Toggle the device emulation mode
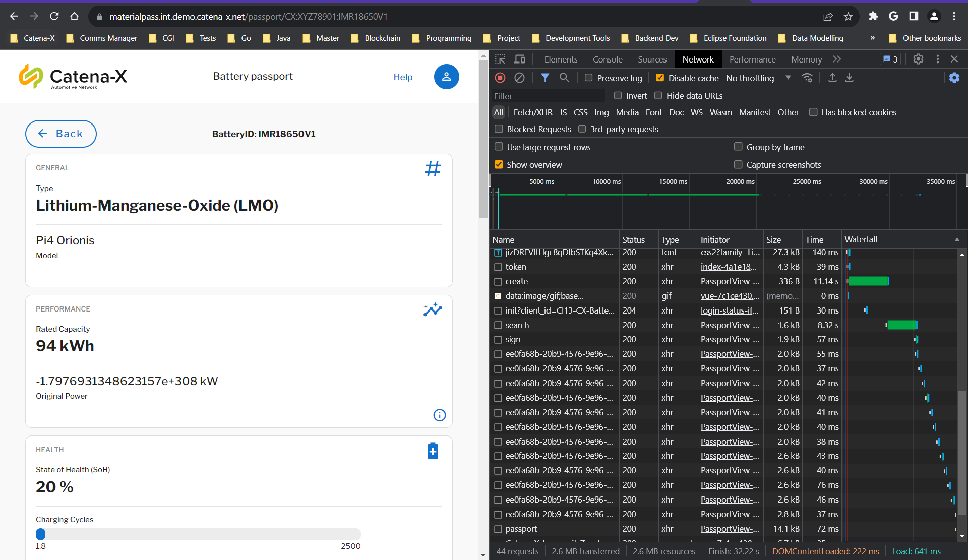 coord(520,59)
